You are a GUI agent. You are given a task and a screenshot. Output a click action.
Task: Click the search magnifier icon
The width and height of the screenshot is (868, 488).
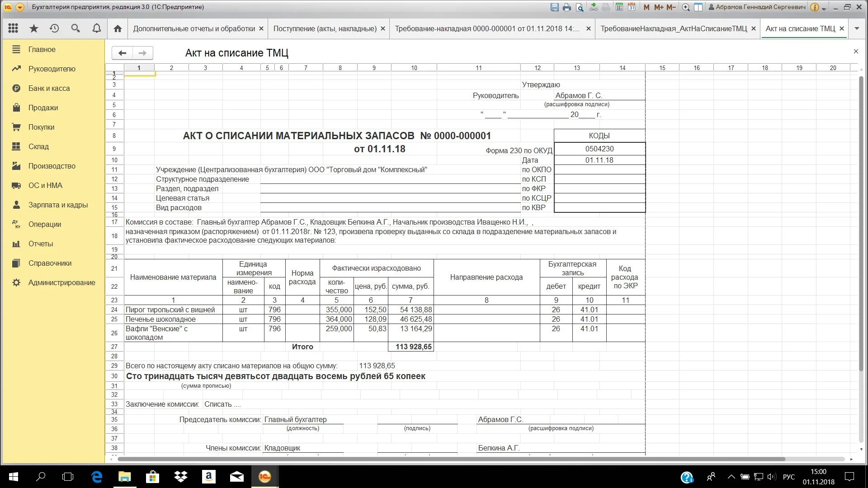tap(75, 28)
